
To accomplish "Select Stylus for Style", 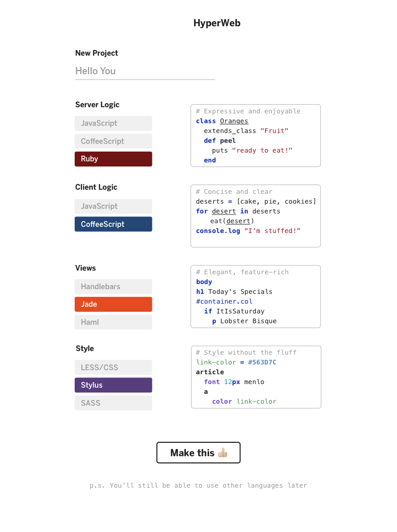I will pos(113,385).
